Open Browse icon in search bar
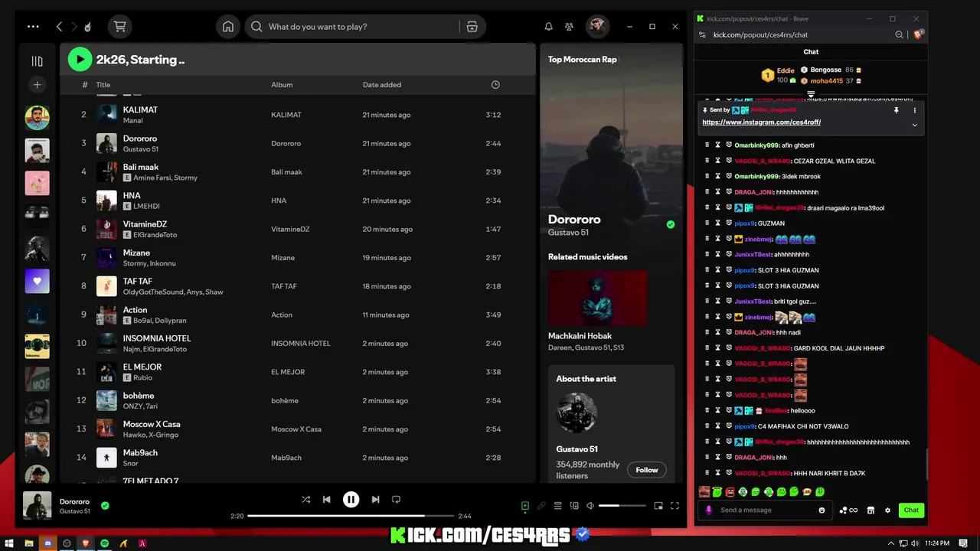 pos(472,27)
